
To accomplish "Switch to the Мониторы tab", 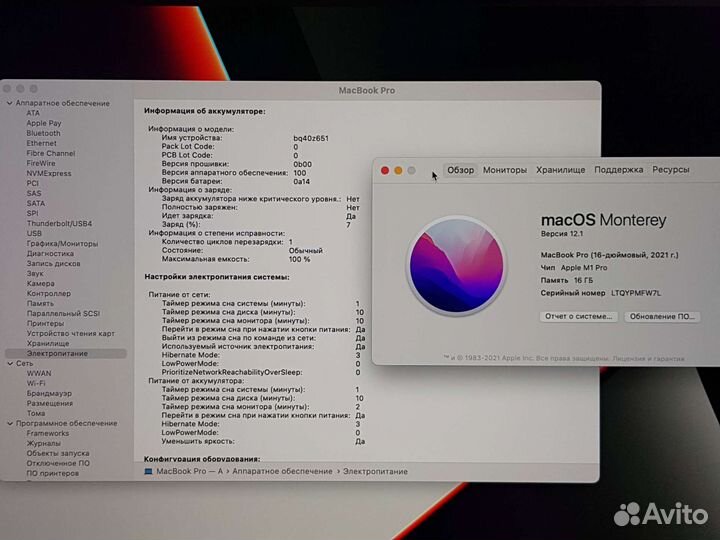I will 505,170.
